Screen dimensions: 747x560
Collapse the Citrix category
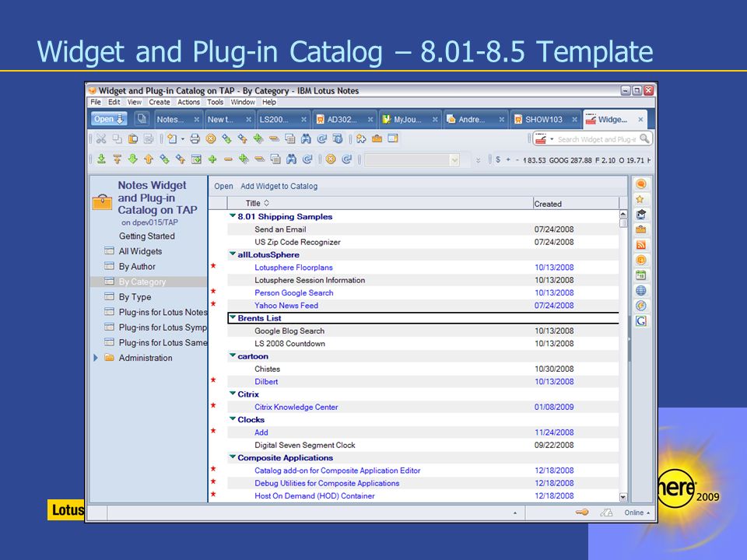[233, 394]
